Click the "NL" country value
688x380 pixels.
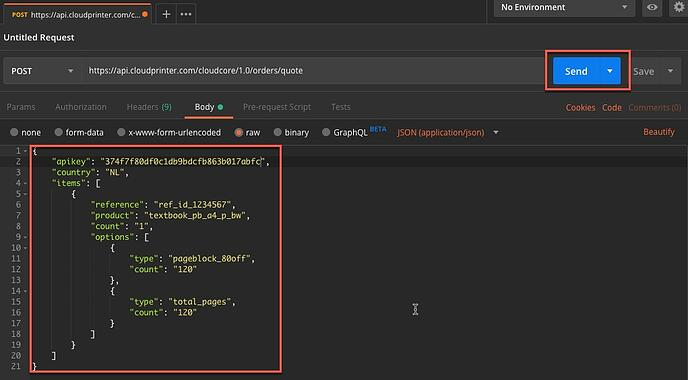click(x=115, y=172)
